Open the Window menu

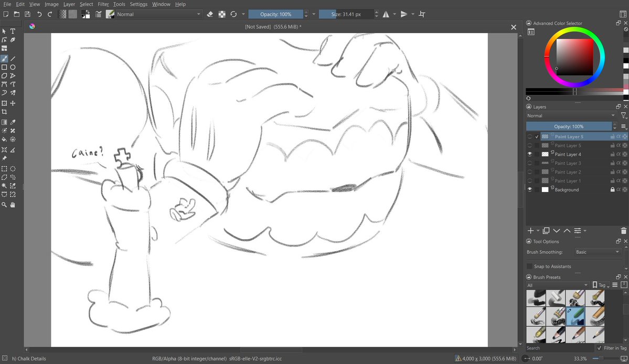(x=161, y=4)
